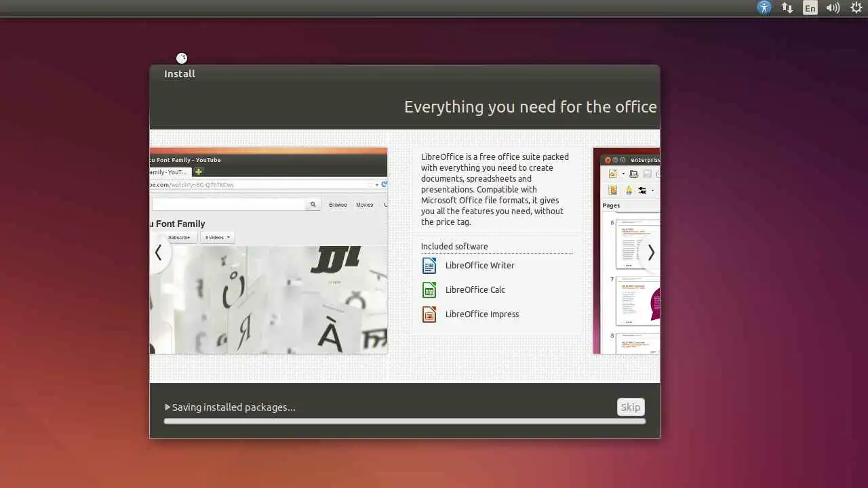Click the font video thumbnail image
868x488 pixels.
point(269,300)
